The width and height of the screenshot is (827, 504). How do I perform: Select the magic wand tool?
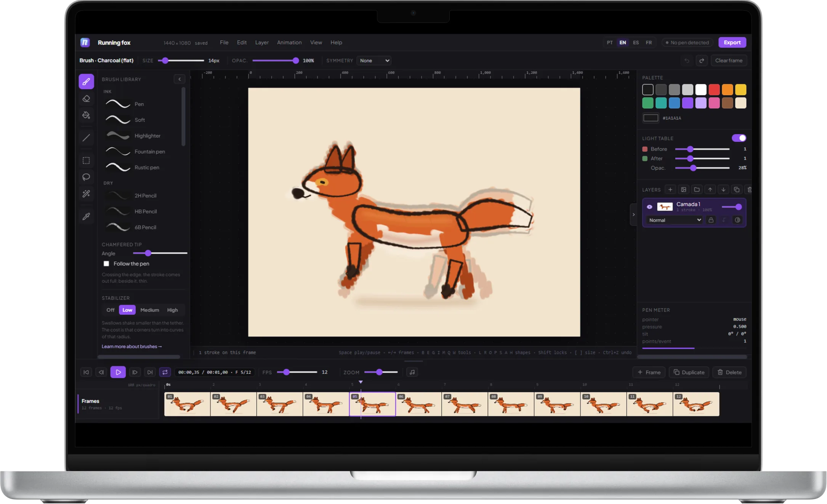point(87,194)
